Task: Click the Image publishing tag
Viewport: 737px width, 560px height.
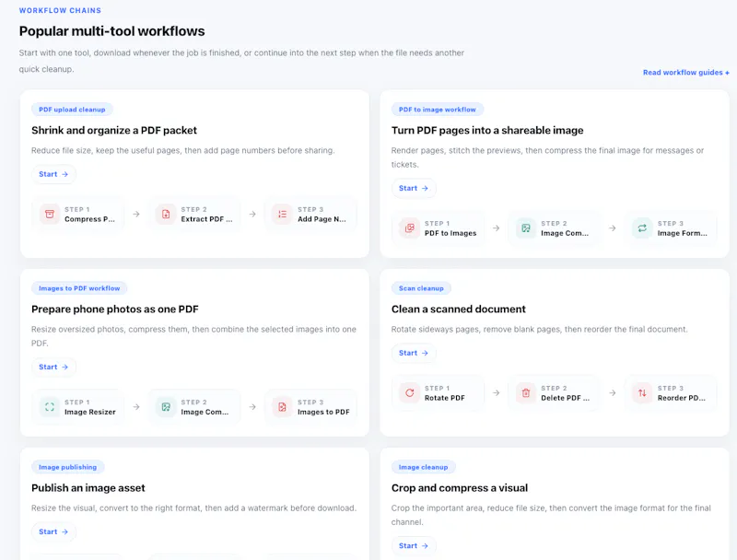Action: click(67, 467)
